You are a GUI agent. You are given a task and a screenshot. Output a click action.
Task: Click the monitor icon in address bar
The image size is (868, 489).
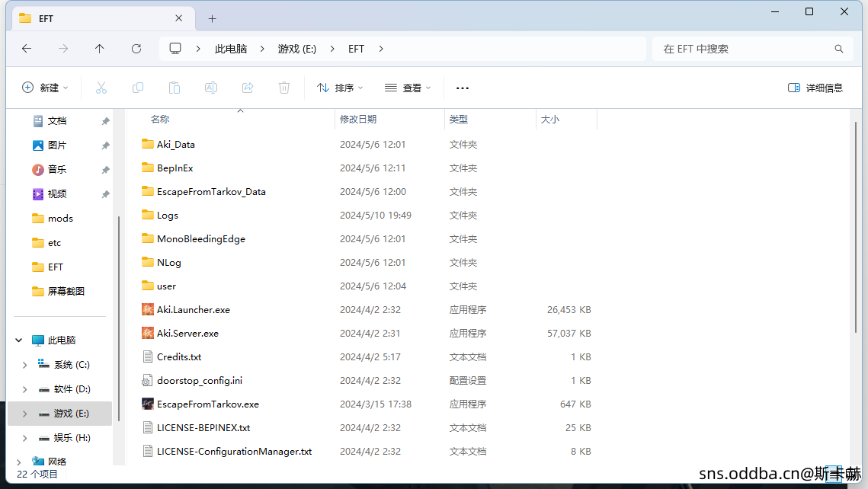coord(175,49)
